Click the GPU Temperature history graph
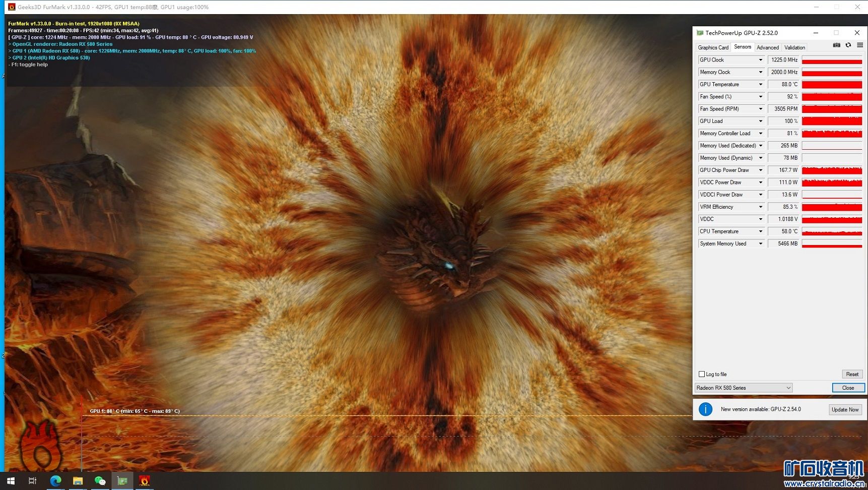 click(x=832, y=85)
